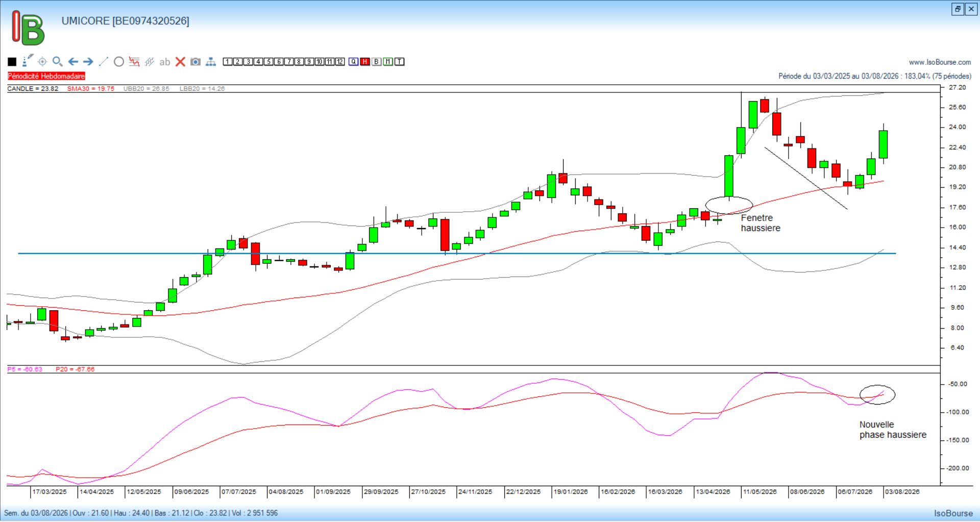Click the 'P5 = -60.63' indicator label

(x=25, y=369)
